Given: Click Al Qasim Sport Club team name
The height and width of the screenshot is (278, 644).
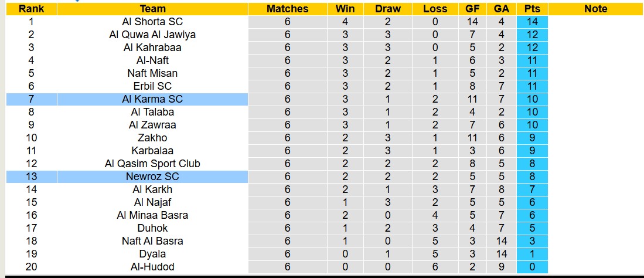Looking at the screenshot, I should [152, 164].
